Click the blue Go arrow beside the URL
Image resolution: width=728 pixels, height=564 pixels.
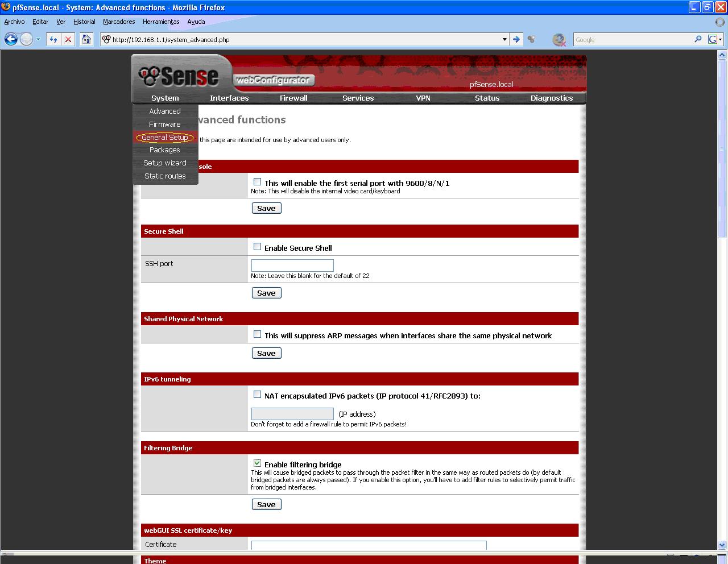(x=516, y=39)
